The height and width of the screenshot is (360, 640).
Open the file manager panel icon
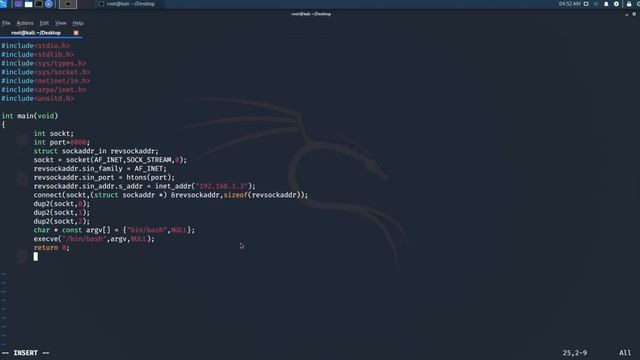point(29,4)
